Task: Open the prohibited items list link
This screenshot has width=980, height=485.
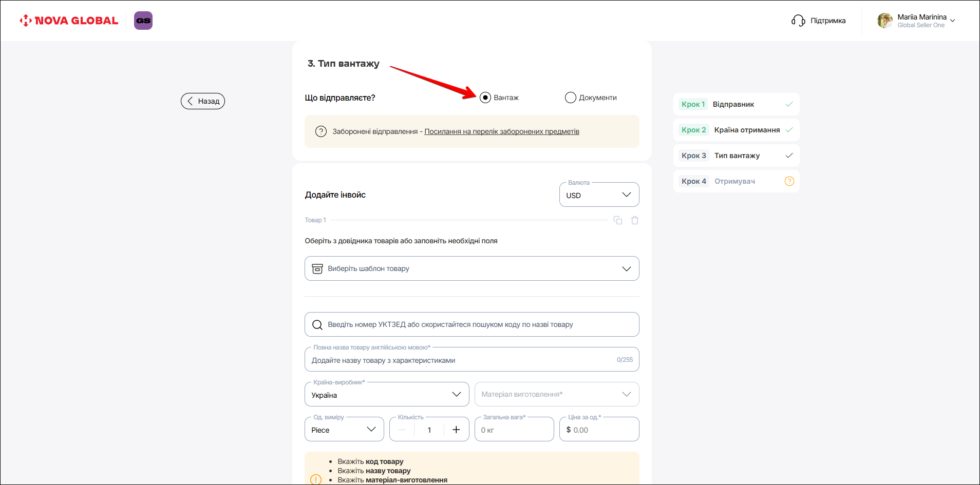Action: pos(501,131)
